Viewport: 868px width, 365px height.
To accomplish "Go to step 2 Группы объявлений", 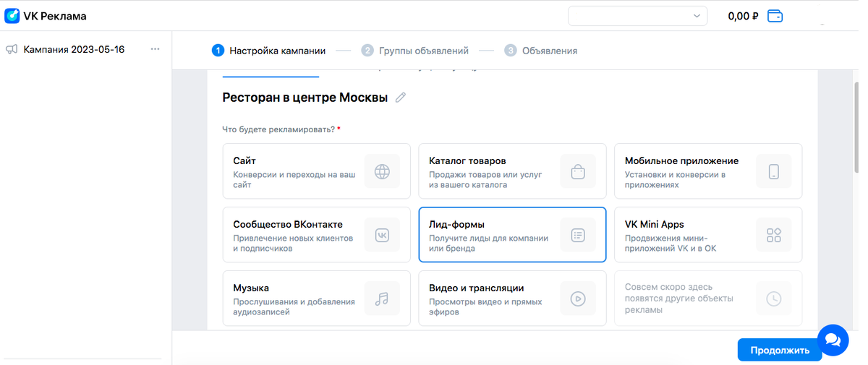I will [x=415, y=51].
